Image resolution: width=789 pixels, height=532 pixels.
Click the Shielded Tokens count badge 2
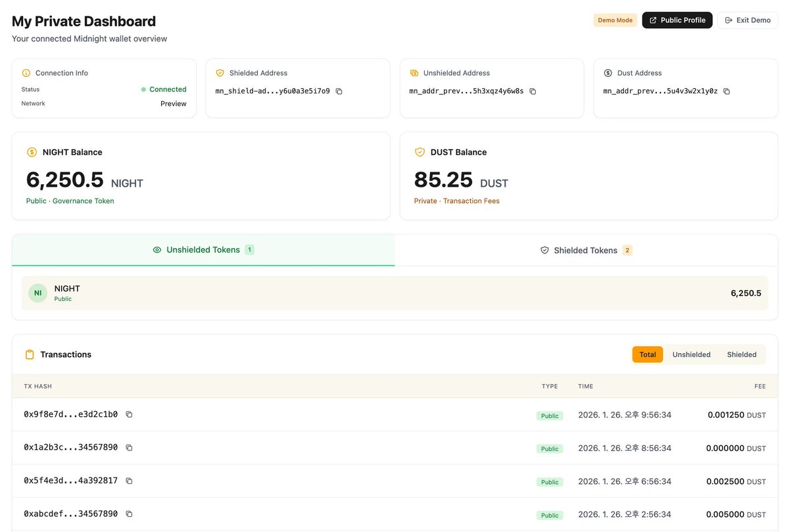click(x=627, y=251)
